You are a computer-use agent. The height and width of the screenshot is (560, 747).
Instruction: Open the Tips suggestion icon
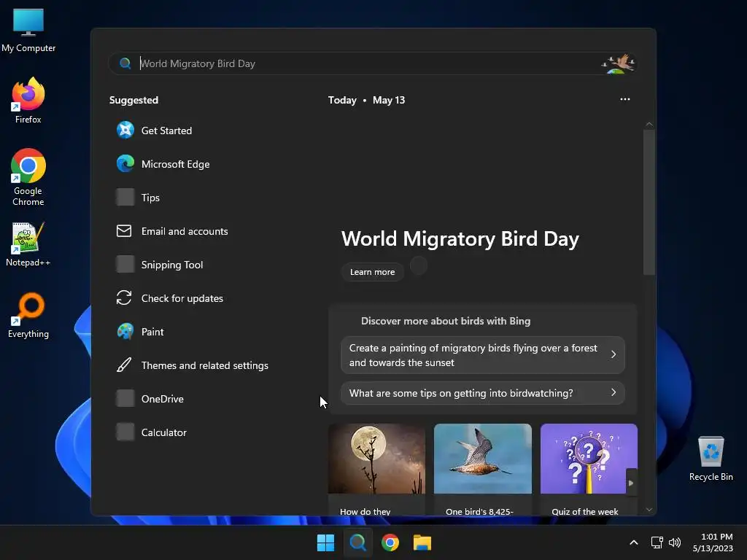[x=125, y=197]
